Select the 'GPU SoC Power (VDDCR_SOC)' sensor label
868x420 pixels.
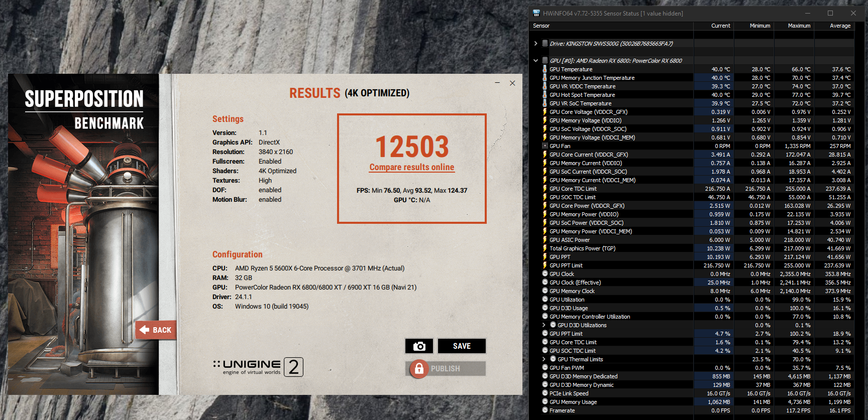587,223
